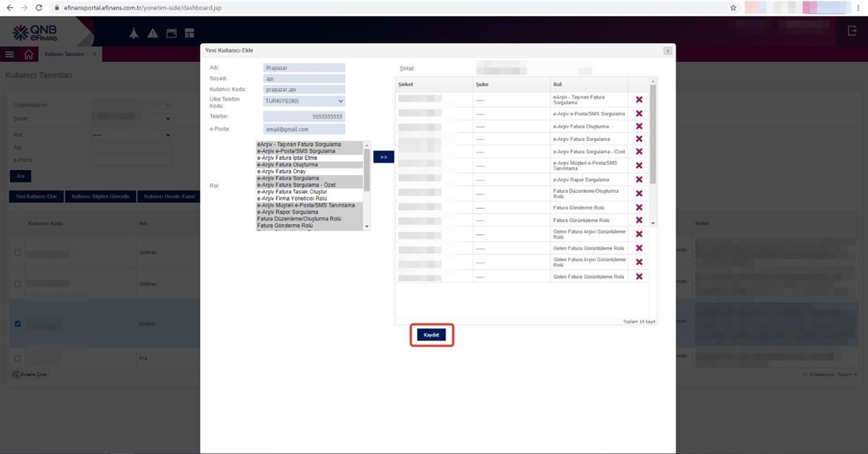Uncheck the checkbox in the highlighted user row
Screen dimensions: 868x454
[18, 323]
